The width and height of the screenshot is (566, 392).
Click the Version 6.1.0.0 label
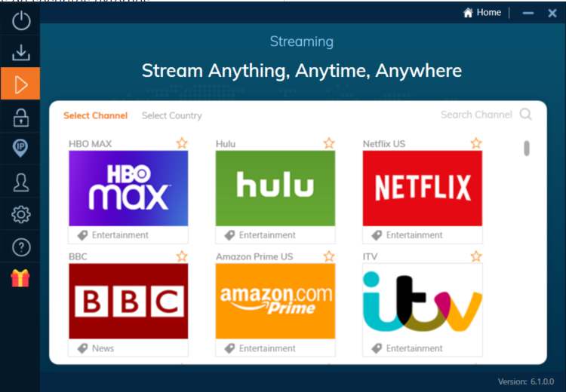coord(526,381)
